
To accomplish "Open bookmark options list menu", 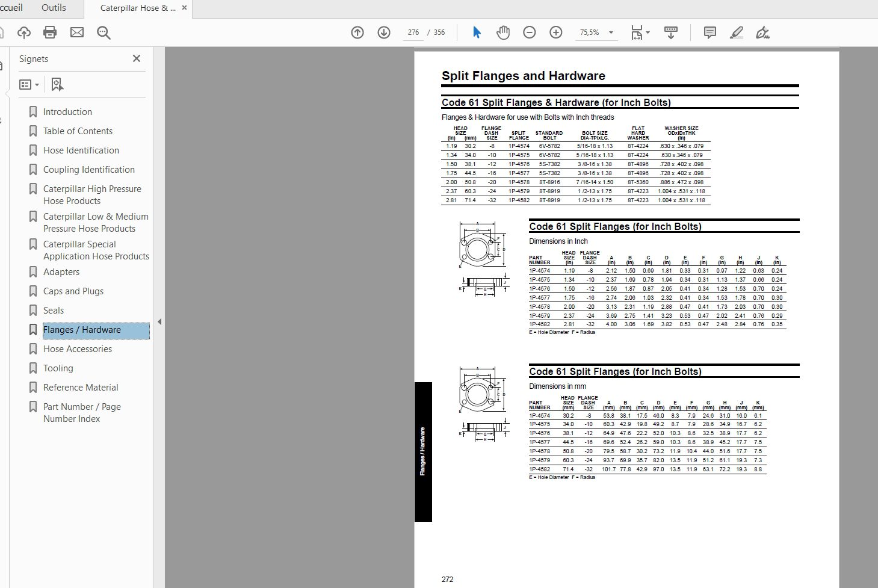I will pyautogui.click(x=29, y=85).
